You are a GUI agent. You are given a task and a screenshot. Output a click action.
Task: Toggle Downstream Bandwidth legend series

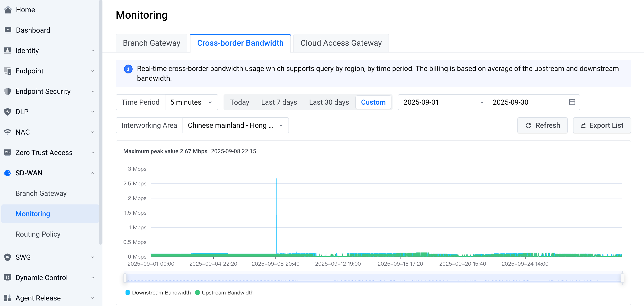pyautogui.click(x=158, y=292)
